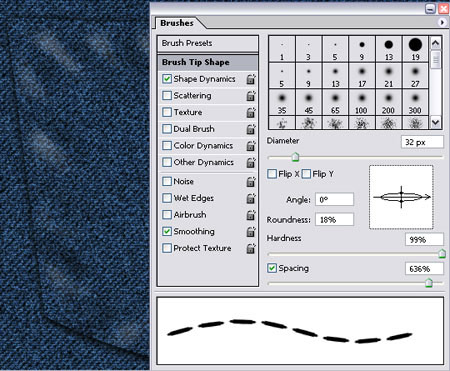The image size is (450, 371).
Task: Select the soft round 300 brush preset
Action: click(x=415, y=102)
